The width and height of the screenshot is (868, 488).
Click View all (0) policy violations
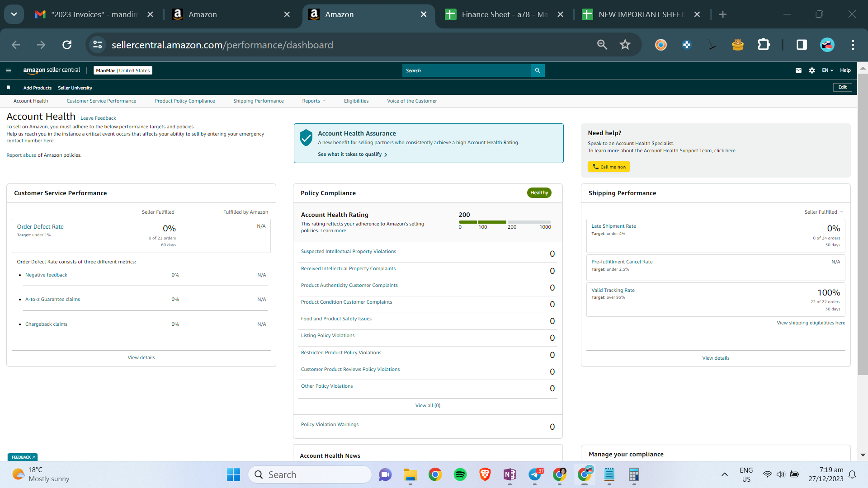(x=428, y=406)
